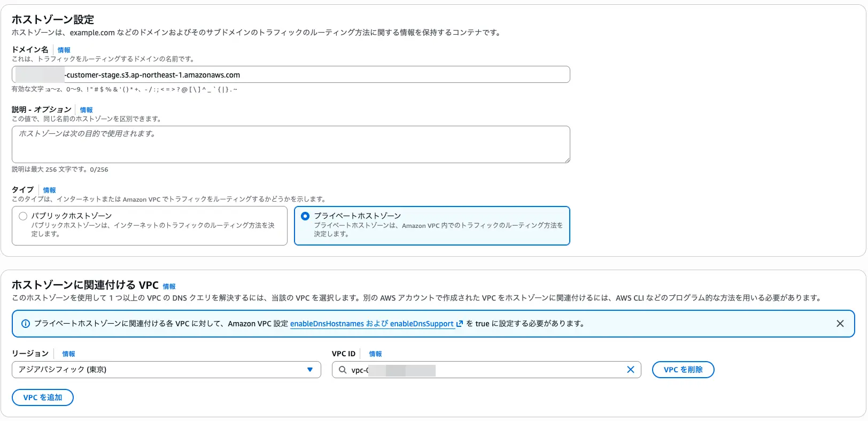Click 情報 link next to ドメイン名
This screenshot has height=421, width=868.
point(64,50)
